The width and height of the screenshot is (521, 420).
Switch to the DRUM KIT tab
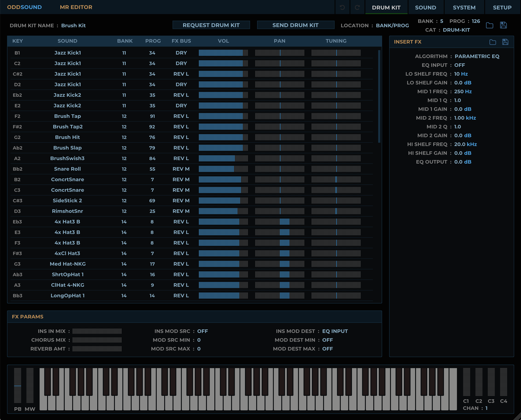coord(386,7)
